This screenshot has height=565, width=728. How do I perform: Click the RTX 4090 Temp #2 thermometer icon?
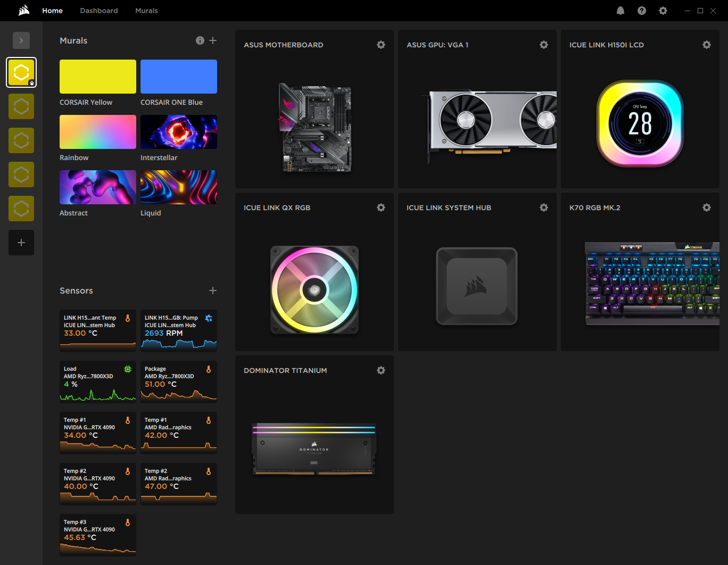[x=128, y=471]
